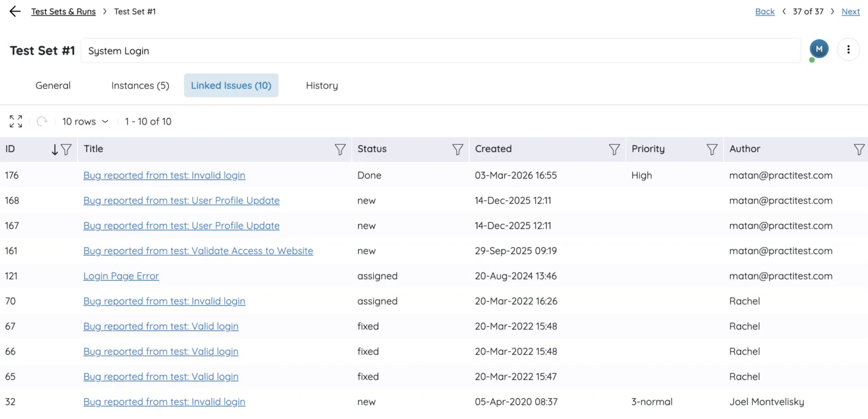Filter the Author column

(859, 149)
